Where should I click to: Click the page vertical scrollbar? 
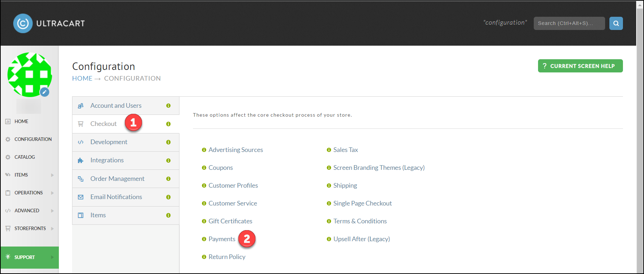640,137
